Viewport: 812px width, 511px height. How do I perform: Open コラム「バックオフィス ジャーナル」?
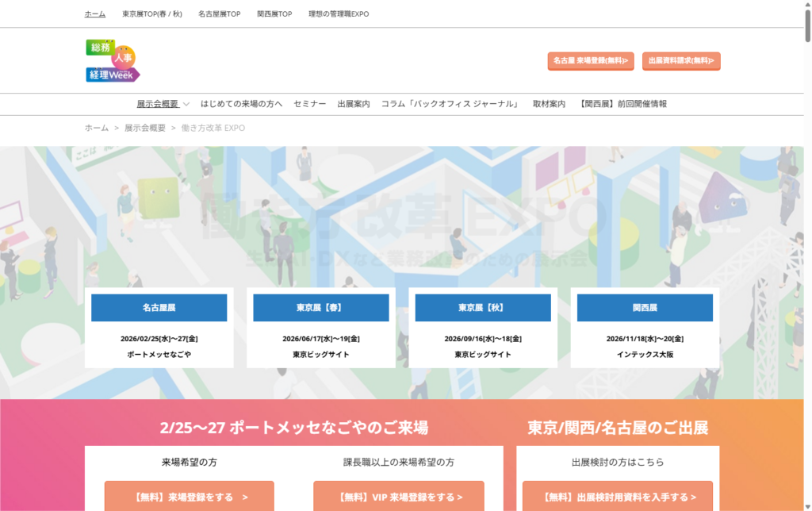[x=450, y=104]
